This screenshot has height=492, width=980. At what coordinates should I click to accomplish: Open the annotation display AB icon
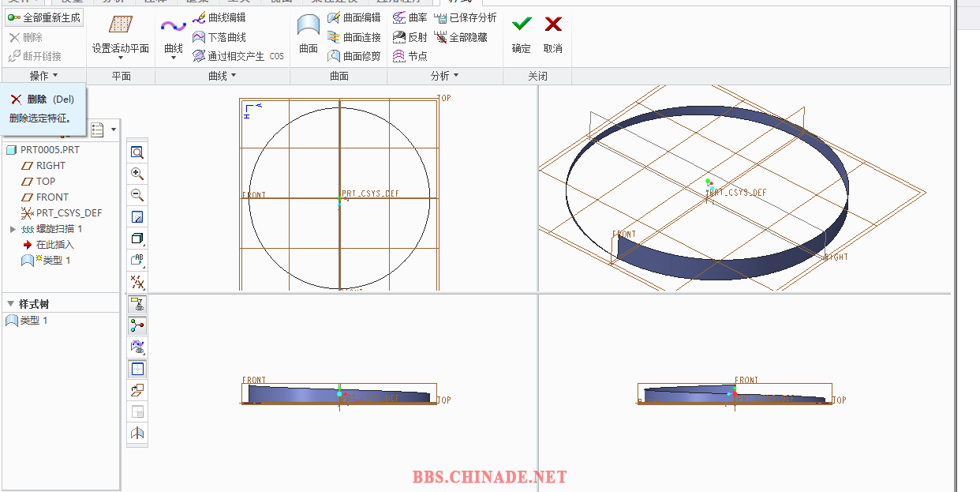coord(137,260)
